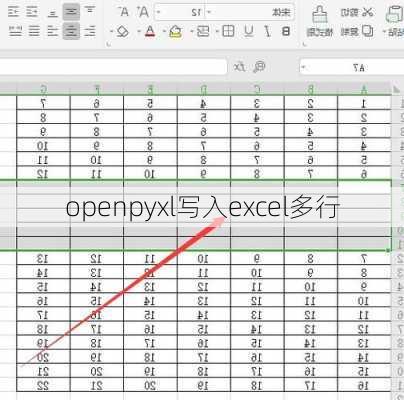Toggle the highlighted middle vertical alignment button

click(71, 12)
